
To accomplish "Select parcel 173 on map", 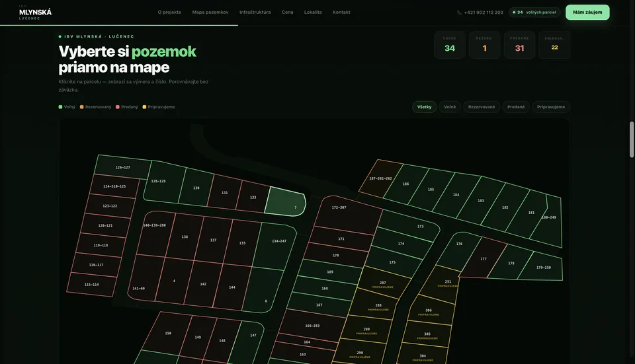I will pyautogui.click(x=409, y=226).
